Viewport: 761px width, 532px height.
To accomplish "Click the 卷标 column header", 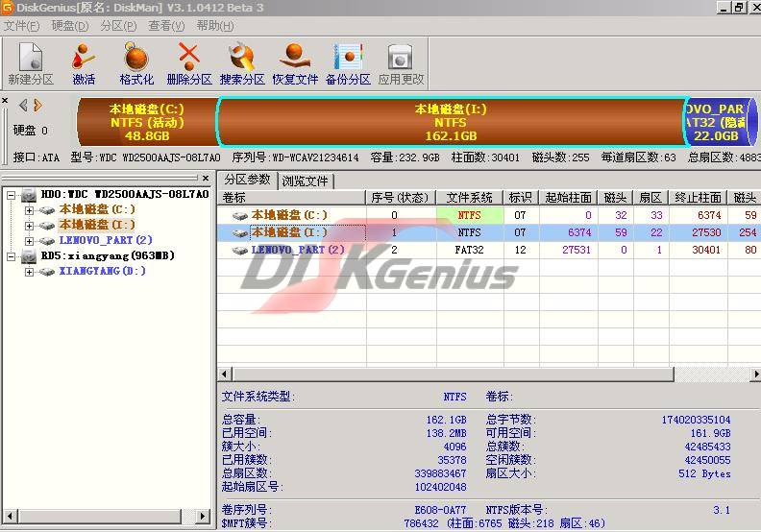I will tap(291, 198).
